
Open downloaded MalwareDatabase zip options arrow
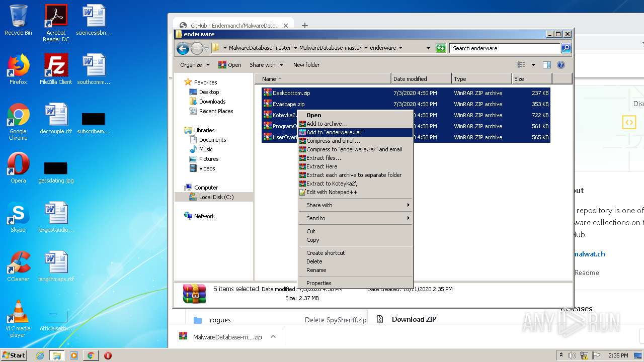tap(273, 337)
